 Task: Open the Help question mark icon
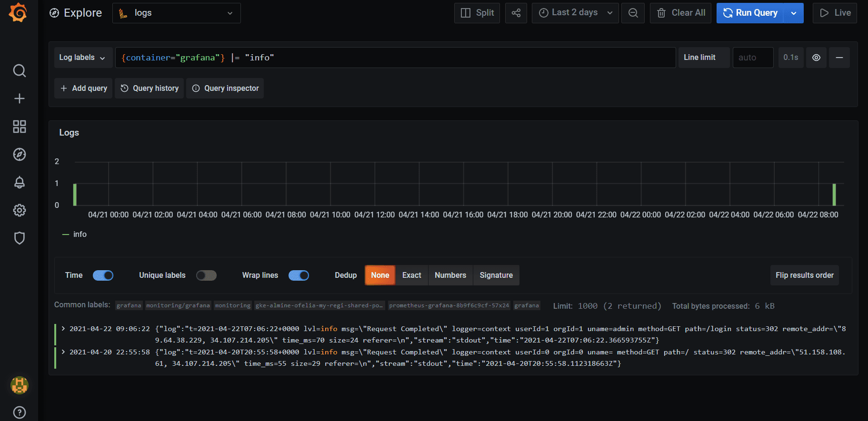click(20, 412)
